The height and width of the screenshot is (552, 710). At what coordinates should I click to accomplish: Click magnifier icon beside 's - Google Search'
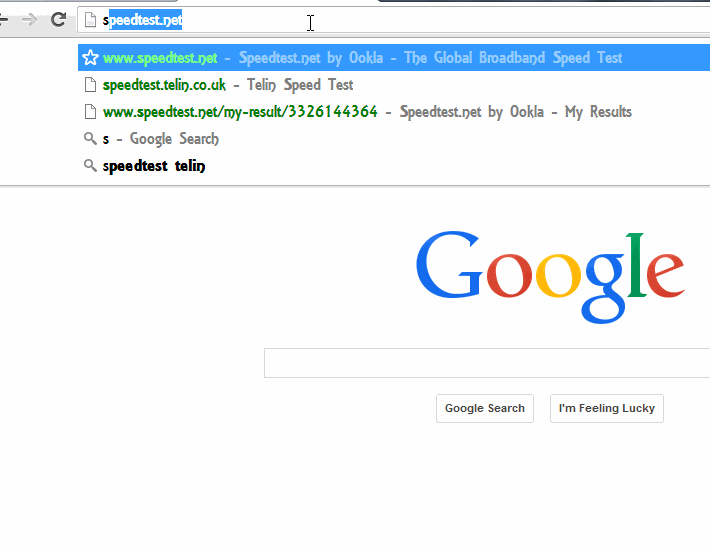coord(91,139)
